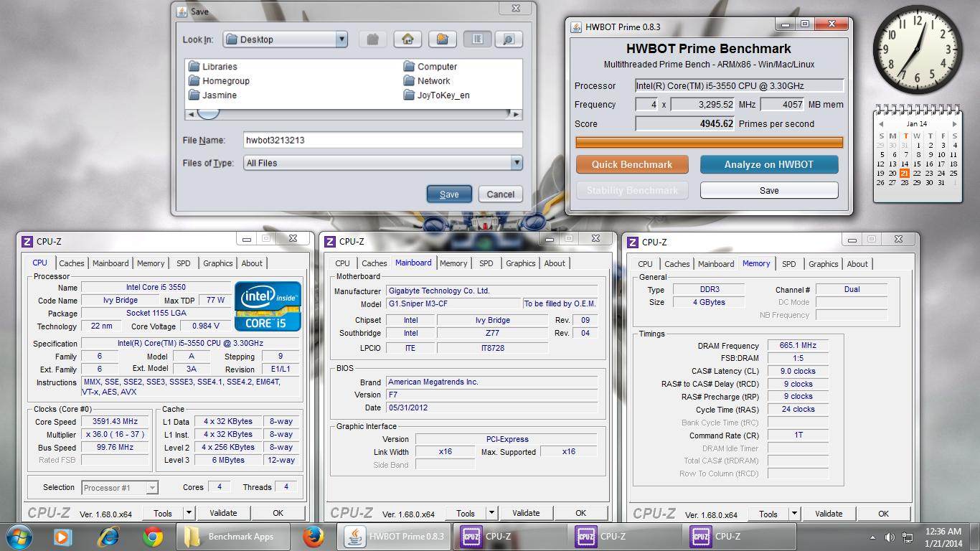Screen dimensions: 980x551
Task: Select the Libraries folder
Action: click(212, 67)
